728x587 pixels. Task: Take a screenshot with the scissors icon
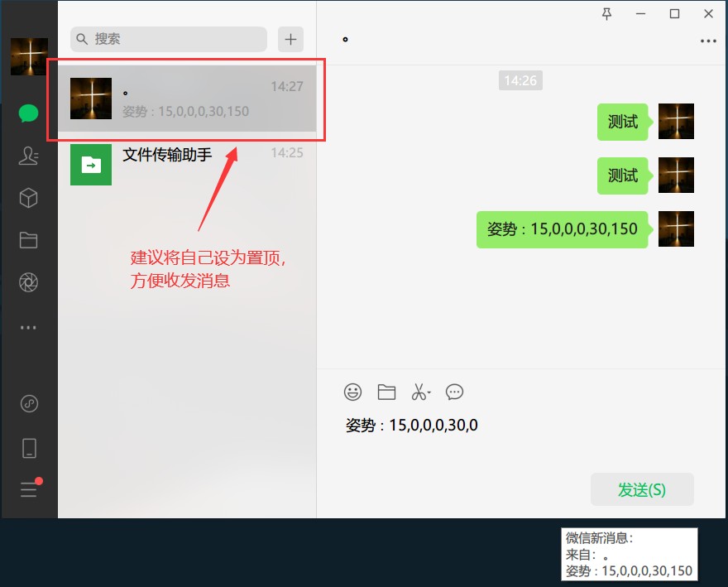click(x=419, y=392)
